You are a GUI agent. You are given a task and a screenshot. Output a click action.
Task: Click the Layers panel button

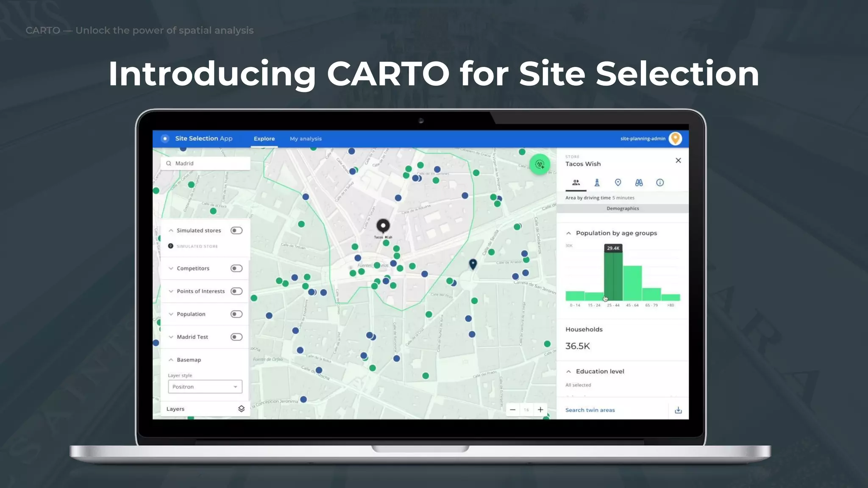[x=205, y=409]
